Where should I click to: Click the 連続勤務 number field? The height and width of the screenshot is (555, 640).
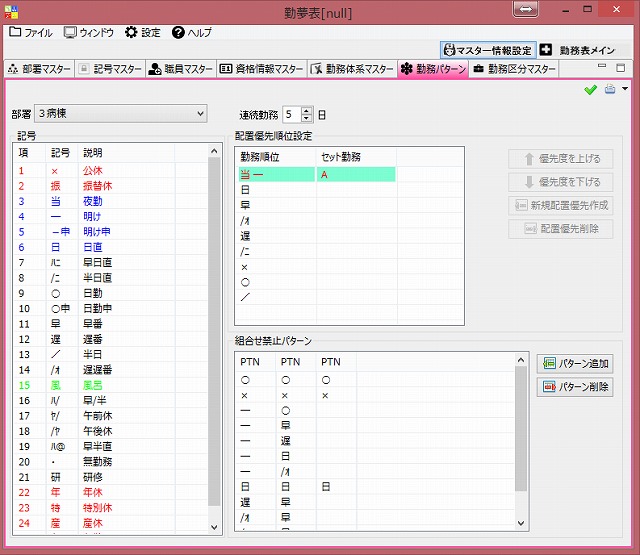point(292,114)
